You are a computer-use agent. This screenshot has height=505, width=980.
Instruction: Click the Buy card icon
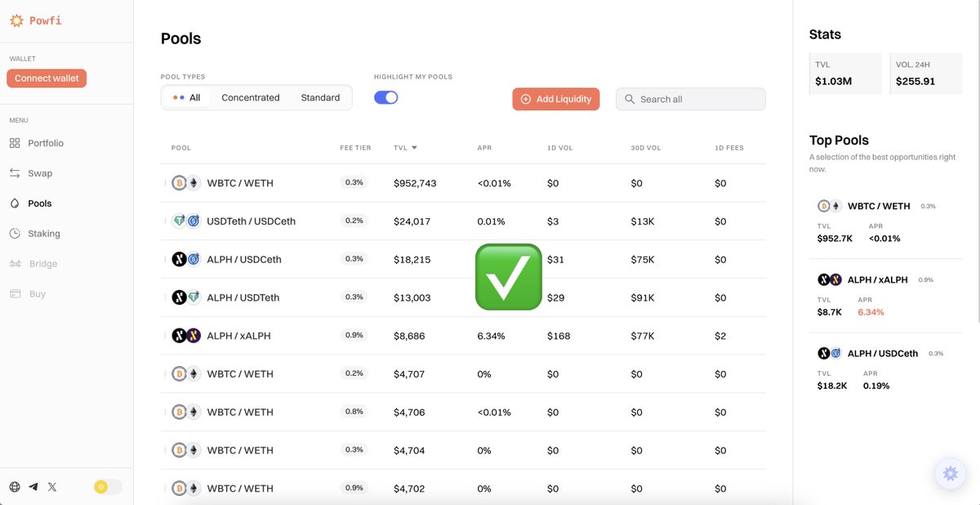15,293
